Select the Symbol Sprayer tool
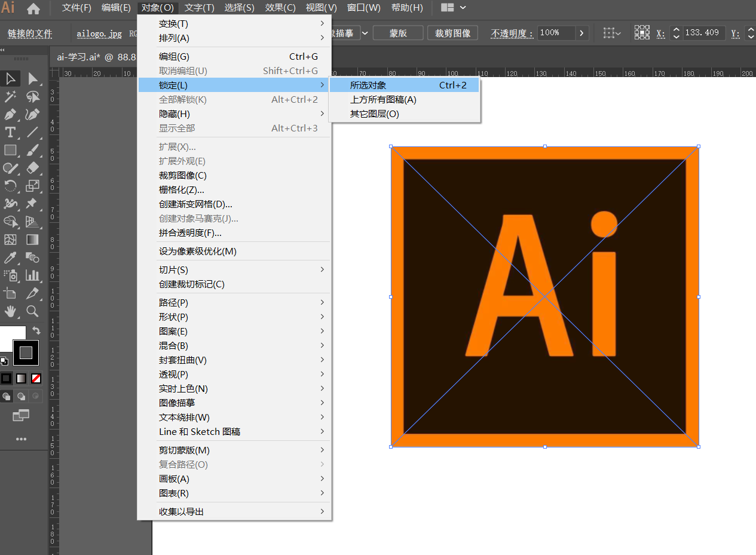 10,275
